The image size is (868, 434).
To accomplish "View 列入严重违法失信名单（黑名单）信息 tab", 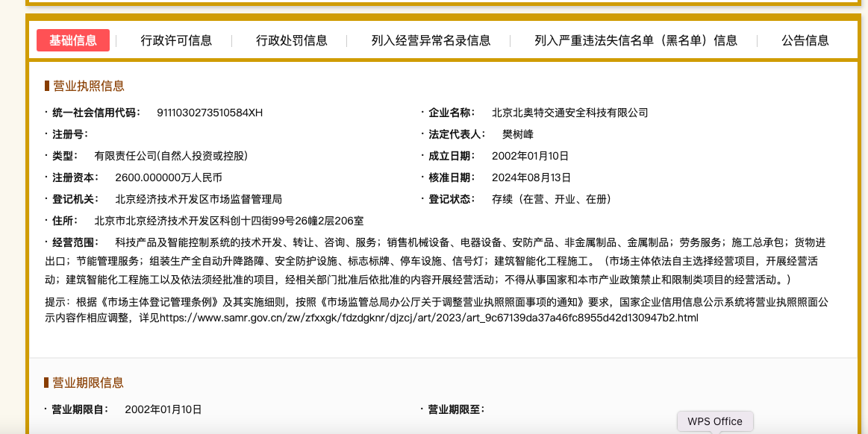I will tap(636, 40).
